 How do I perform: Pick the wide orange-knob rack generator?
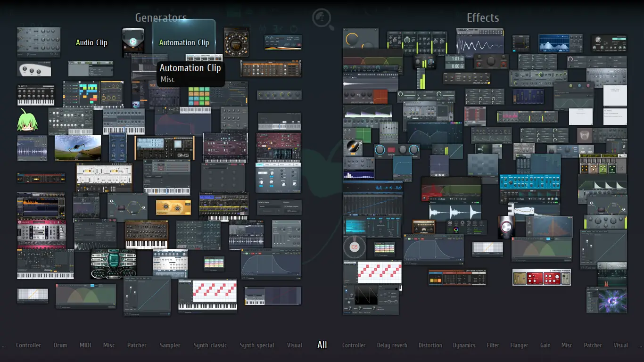[271, 69]
